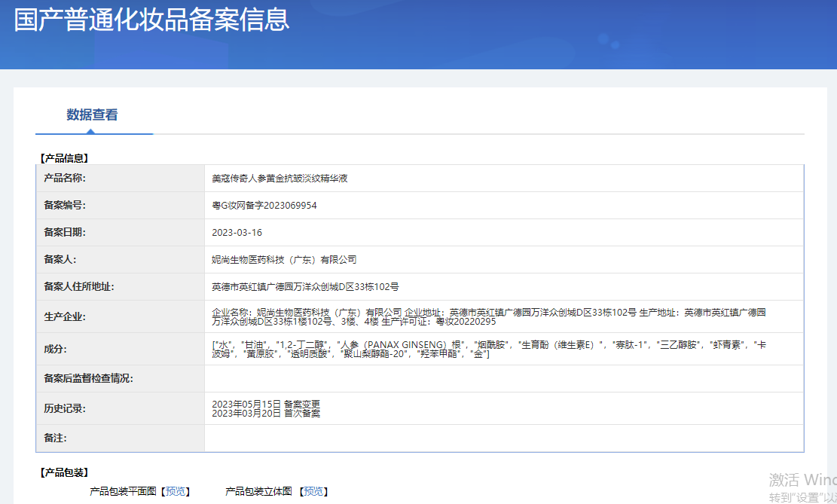This screenshot has height=504, width=837.
Task: Click the 历史记录 row label
Action: click(65, 408)
